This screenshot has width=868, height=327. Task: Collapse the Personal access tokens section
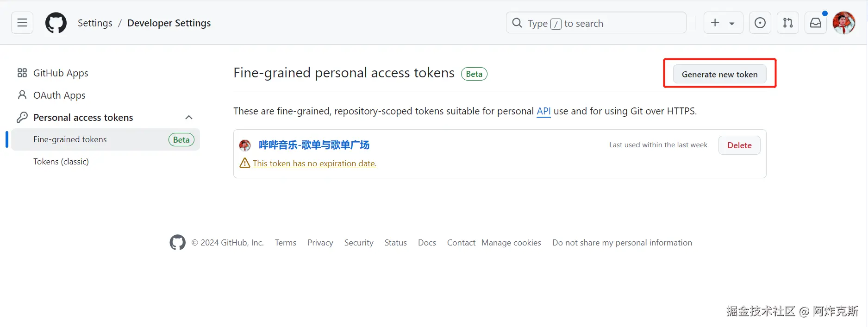tap(188, 117)
